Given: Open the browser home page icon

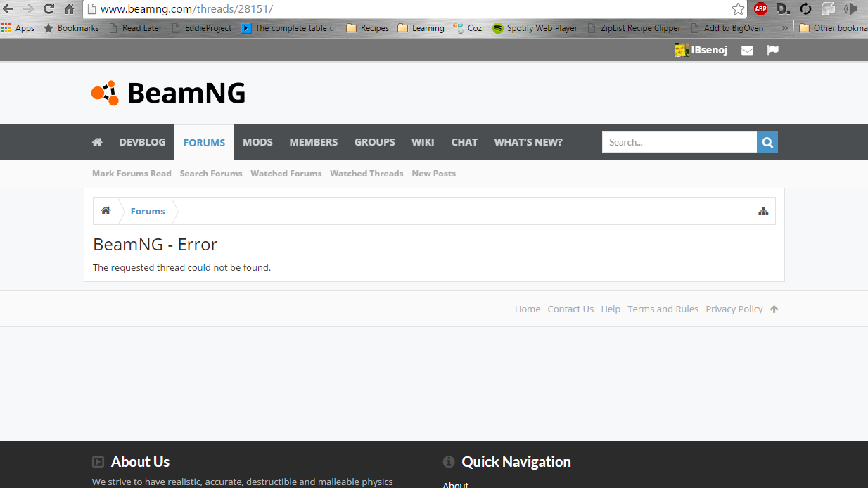Looking at the screenshot, I should click(x=69, y=8).
